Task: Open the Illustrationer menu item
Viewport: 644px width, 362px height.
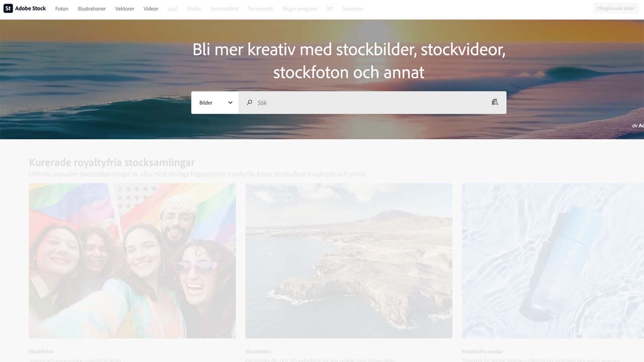Action: click(x=92, y=9)
